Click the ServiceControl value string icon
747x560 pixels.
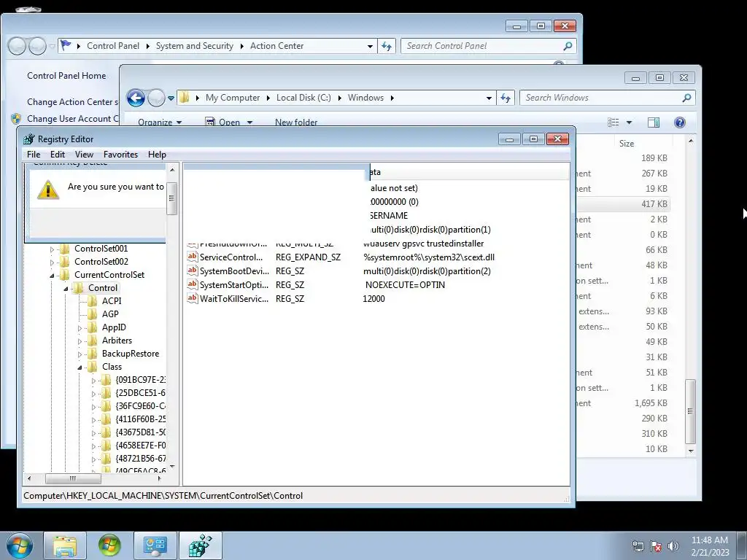(x=192, y=257)
